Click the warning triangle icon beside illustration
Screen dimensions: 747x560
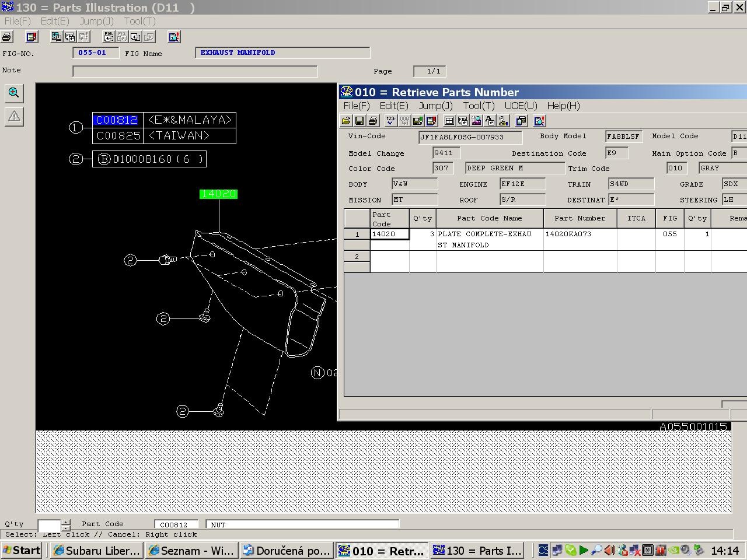coord(14,116)
